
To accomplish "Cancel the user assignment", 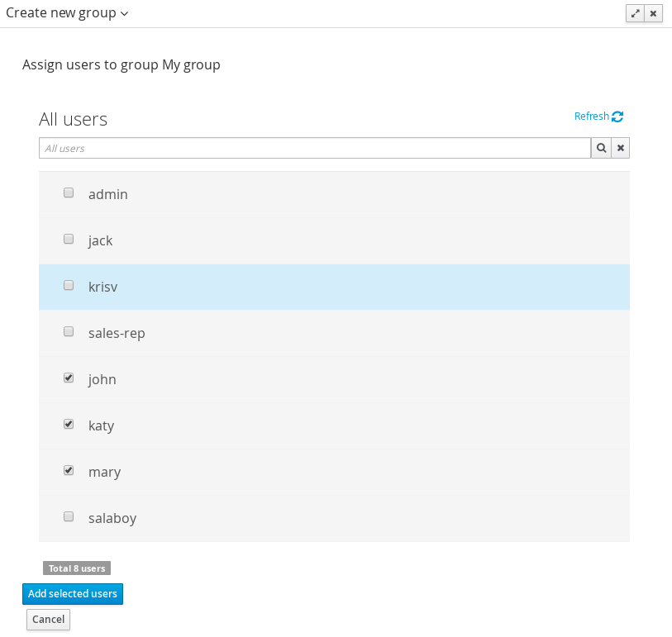I will pyautogui.click(x=48, y=620).
